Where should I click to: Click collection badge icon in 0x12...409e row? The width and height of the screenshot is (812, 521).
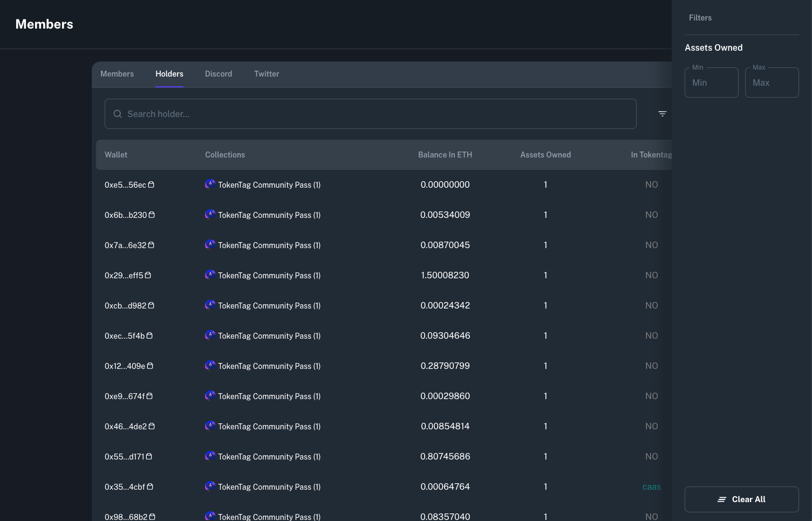210,366
